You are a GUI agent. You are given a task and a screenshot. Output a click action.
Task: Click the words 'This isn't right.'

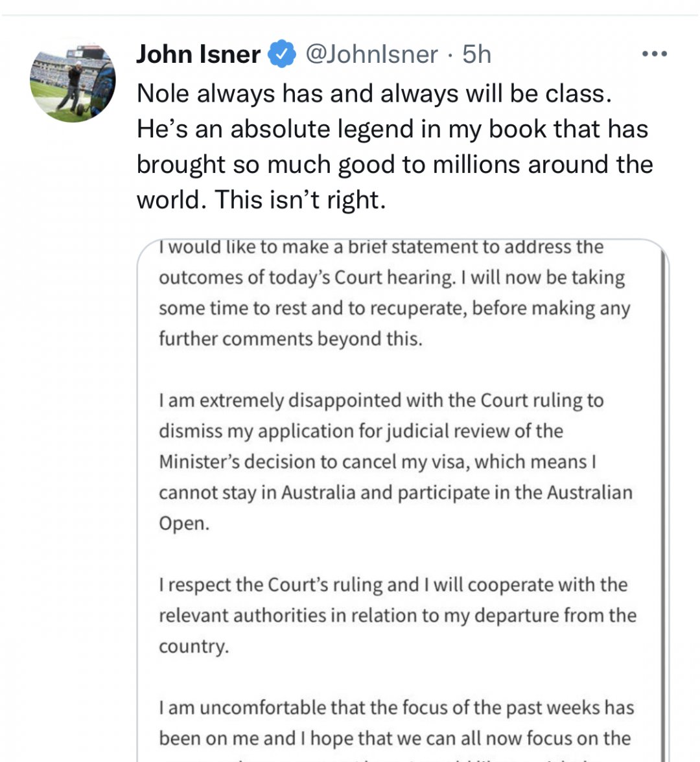300,200
